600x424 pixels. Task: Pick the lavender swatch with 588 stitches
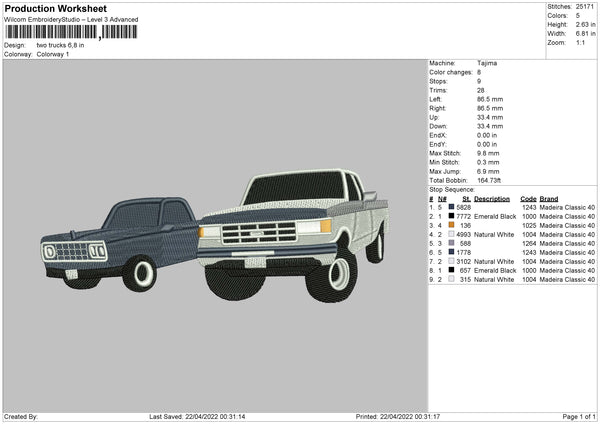[452, 243]
